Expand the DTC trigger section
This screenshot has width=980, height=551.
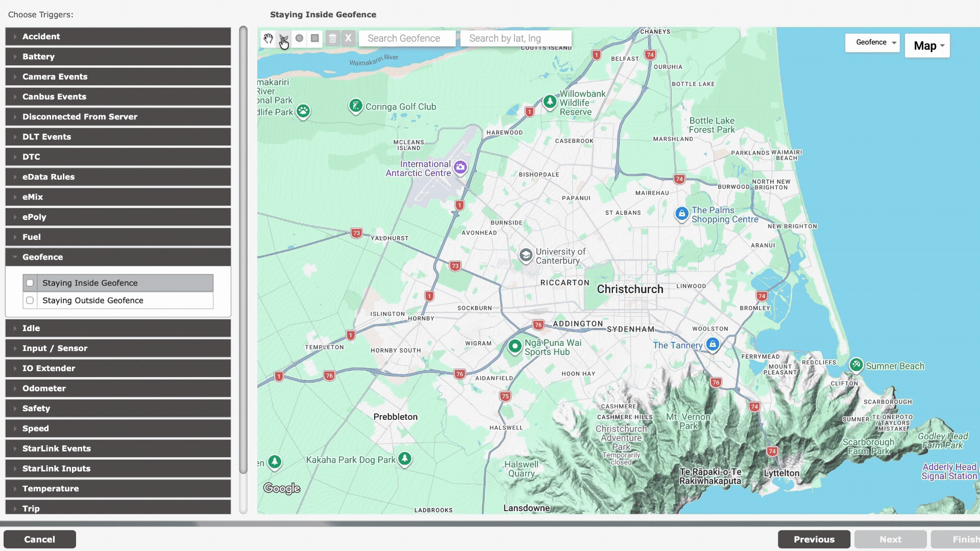tap(118, 157)
